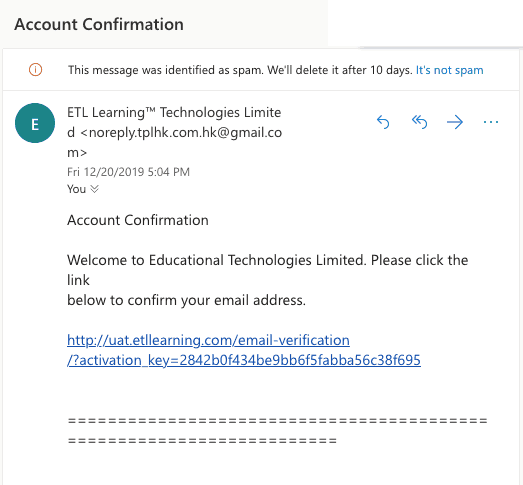Click the spam notice banner text
This screenshot has height=485, width=523.
[240, 70]
